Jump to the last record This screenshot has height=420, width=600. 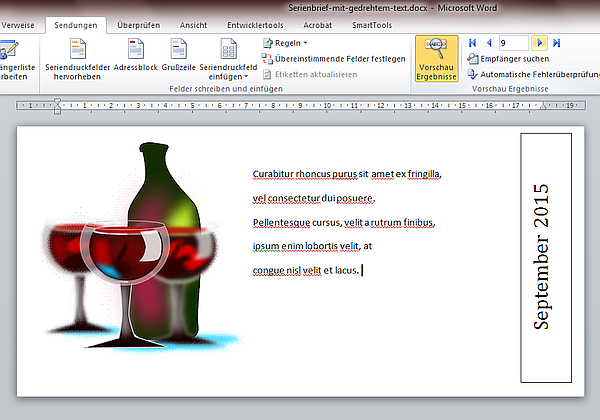556,43
